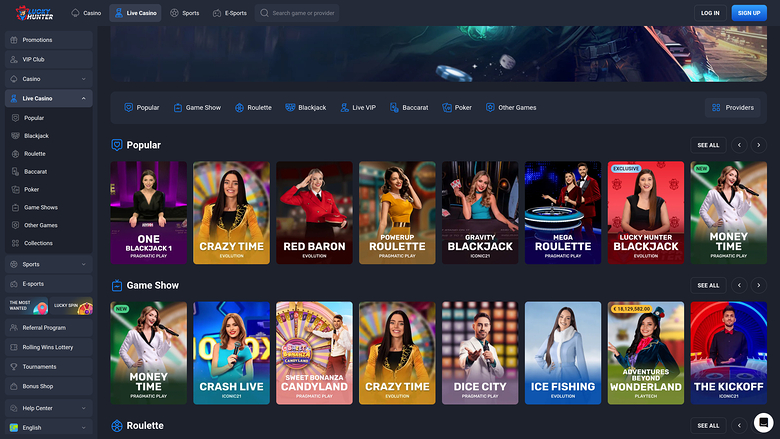Click the SIGN UP button
The height and width of the screenshot is (439, 780).
[x=749, y=13]
